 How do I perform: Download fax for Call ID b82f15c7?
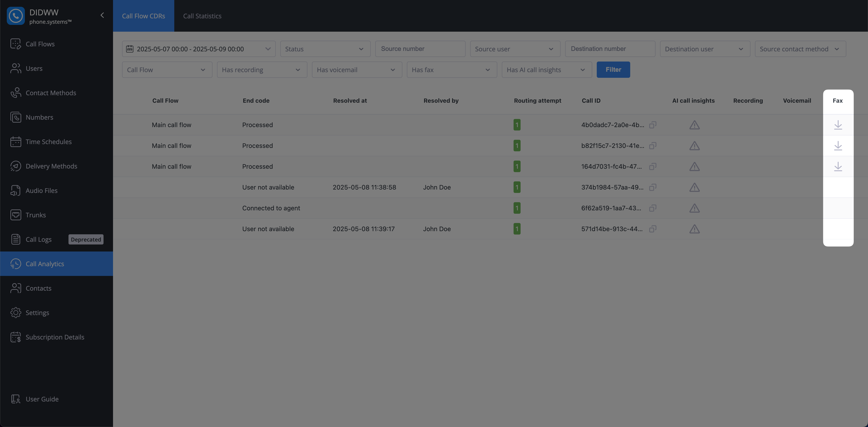838,146
